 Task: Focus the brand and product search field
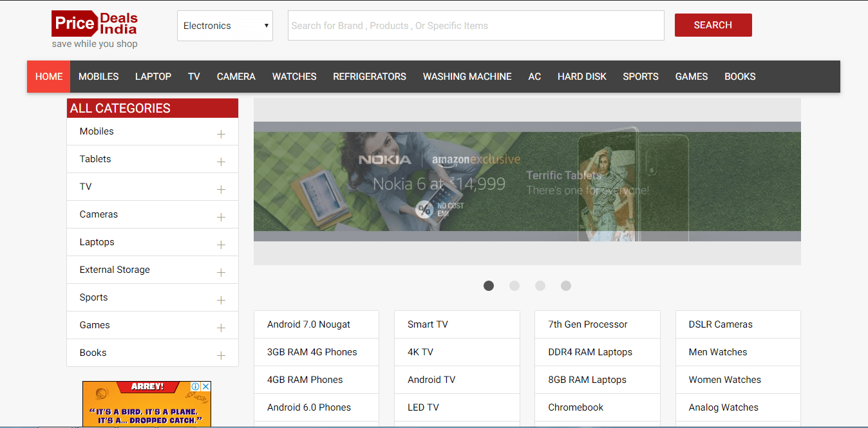[476, 26]
